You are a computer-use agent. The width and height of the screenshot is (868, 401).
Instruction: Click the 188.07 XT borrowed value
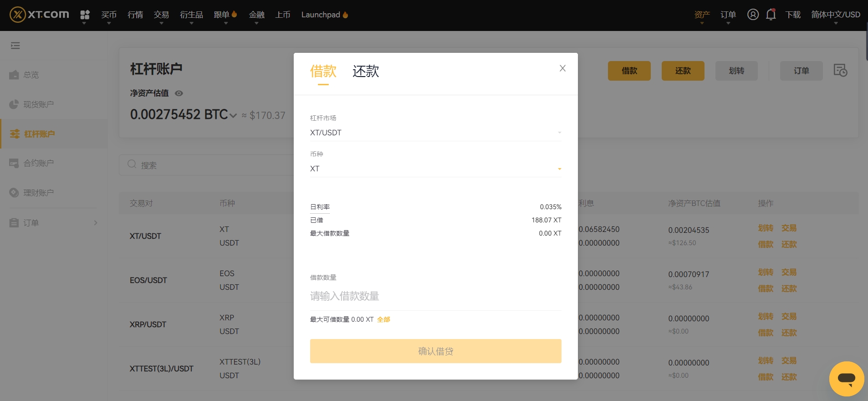[546, 220]
